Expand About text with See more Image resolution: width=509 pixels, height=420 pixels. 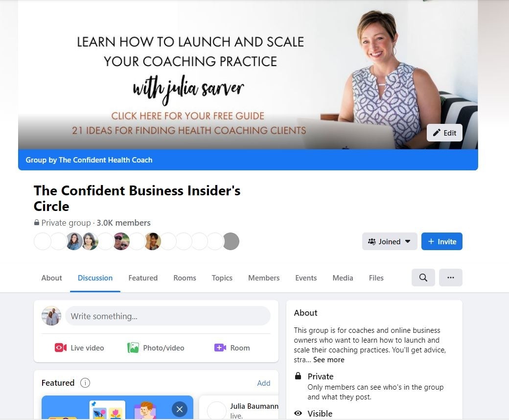(x=328, y=360)
